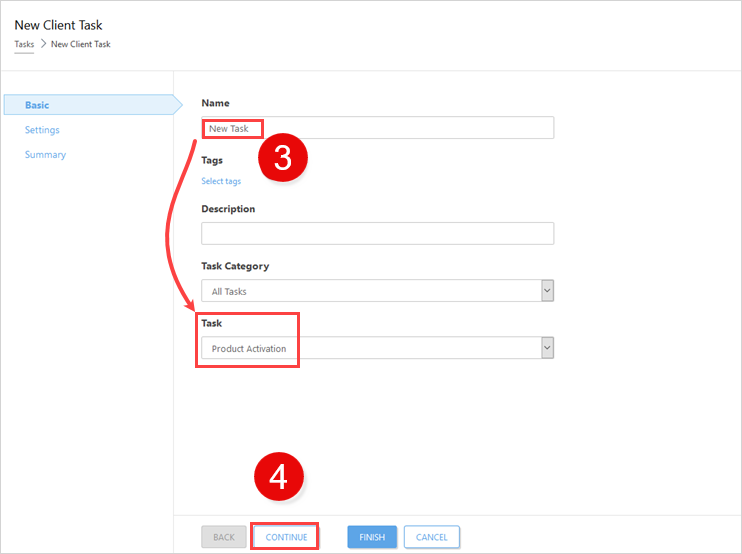Click the Continue button

click(286, 537)
